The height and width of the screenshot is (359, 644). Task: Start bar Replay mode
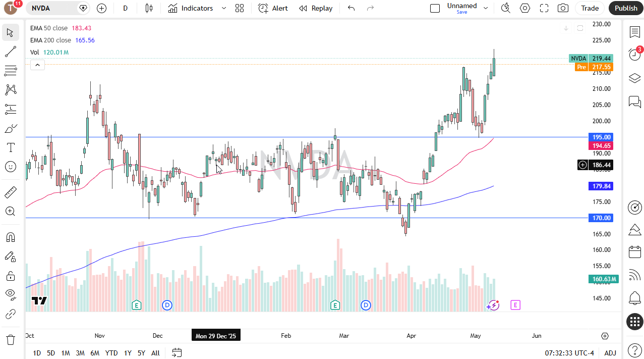[316, 8]
